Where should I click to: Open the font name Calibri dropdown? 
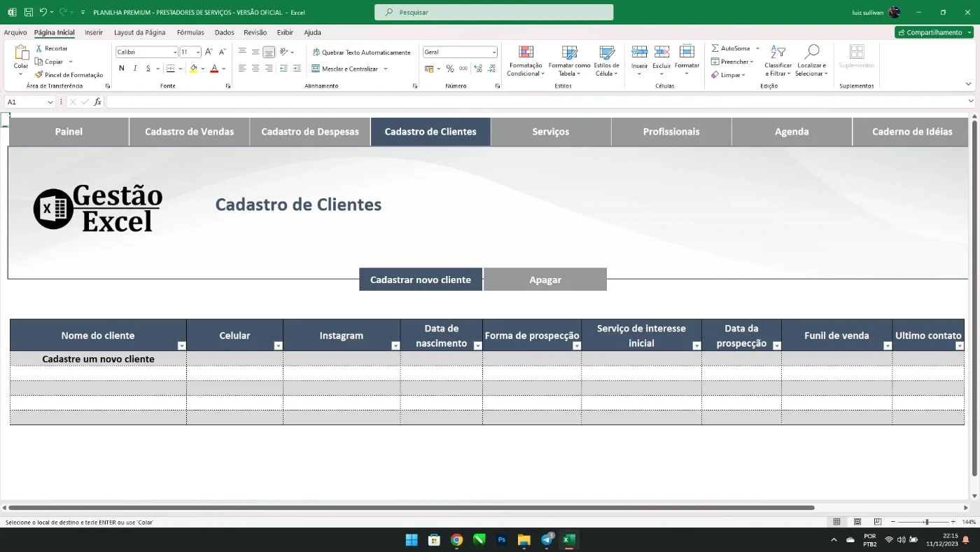pos(175,53)
